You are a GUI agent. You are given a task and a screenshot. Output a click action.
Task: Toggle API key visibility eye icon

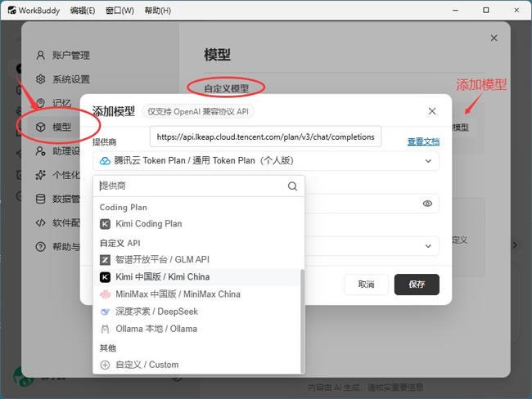(x=427, y=204)
